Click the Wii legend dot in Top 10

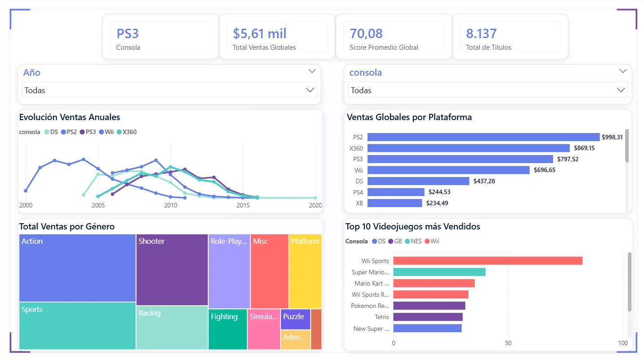[426, 242]
